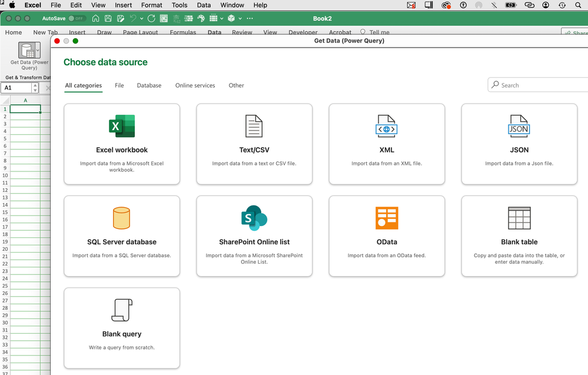Open the New Tab ribbon tab
This screenshot has width=588, height=375.
click(x=45, y=32)
